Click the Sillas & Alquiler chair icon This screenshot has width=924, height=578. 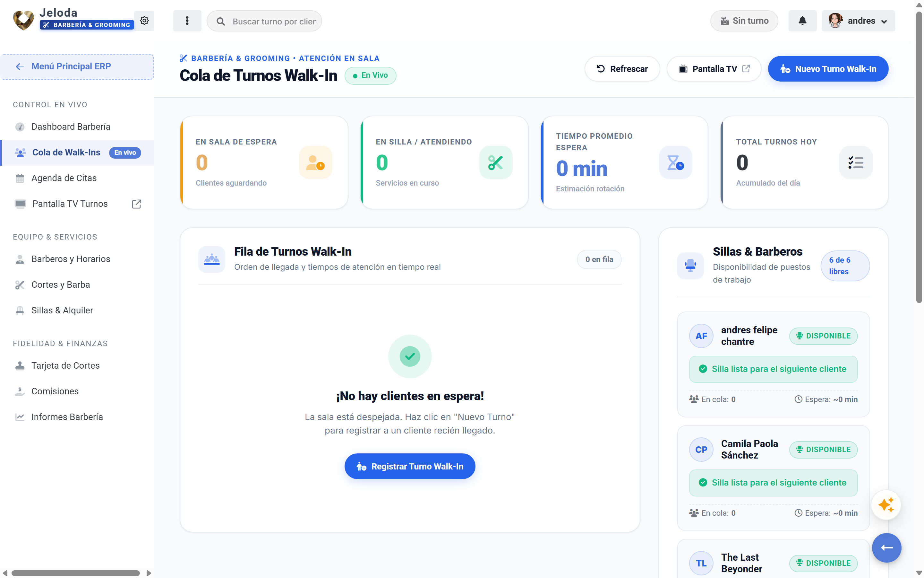tap(20, 311)
